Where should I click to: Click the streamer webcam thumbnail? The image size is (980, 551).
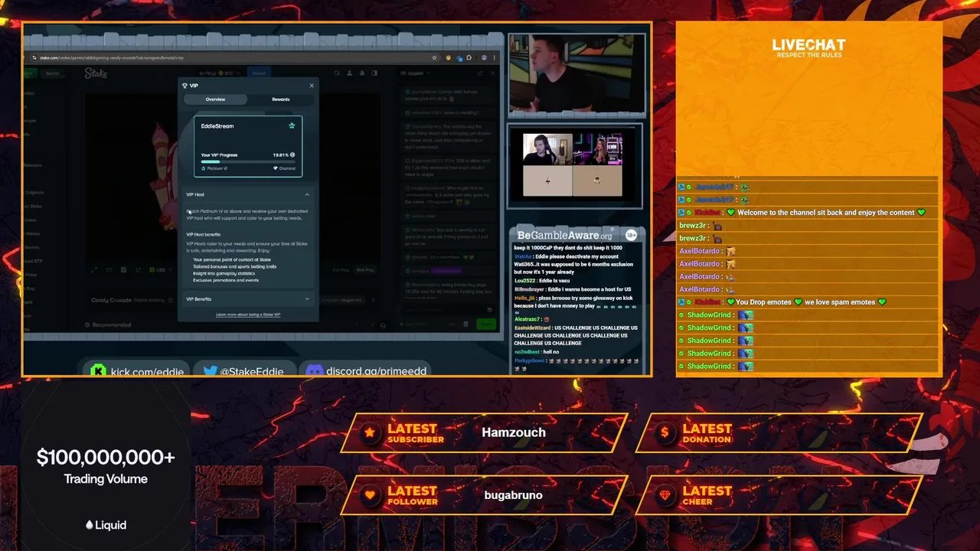576,74
